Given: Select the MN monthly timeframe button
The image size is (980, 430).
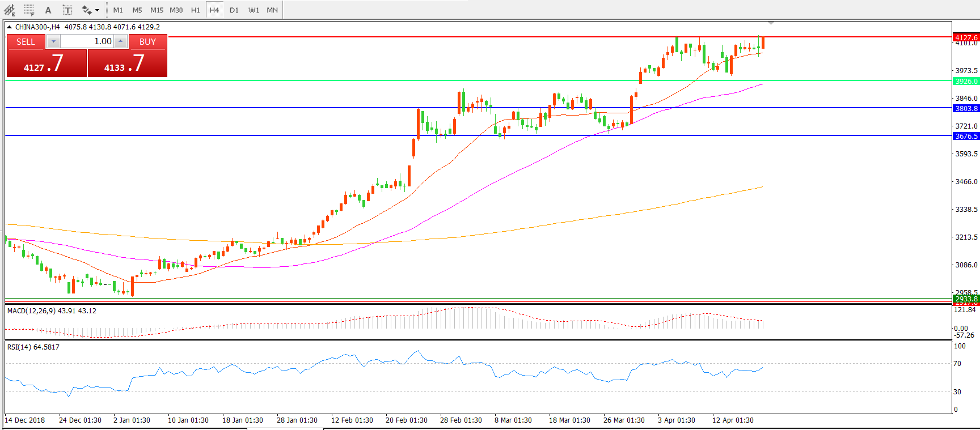Looking at the screenshot, I should [x=272, y=10].
